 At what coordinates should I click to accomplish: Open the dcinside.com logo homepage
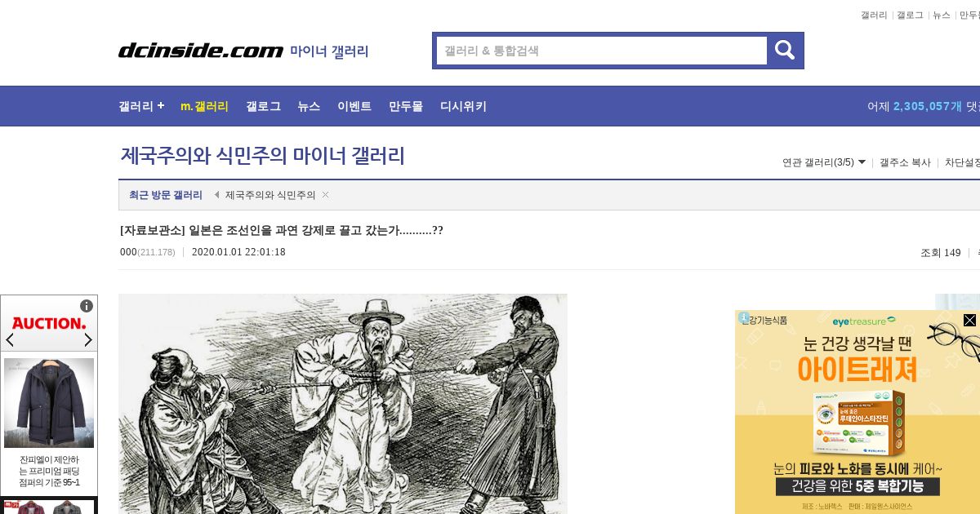201,51
